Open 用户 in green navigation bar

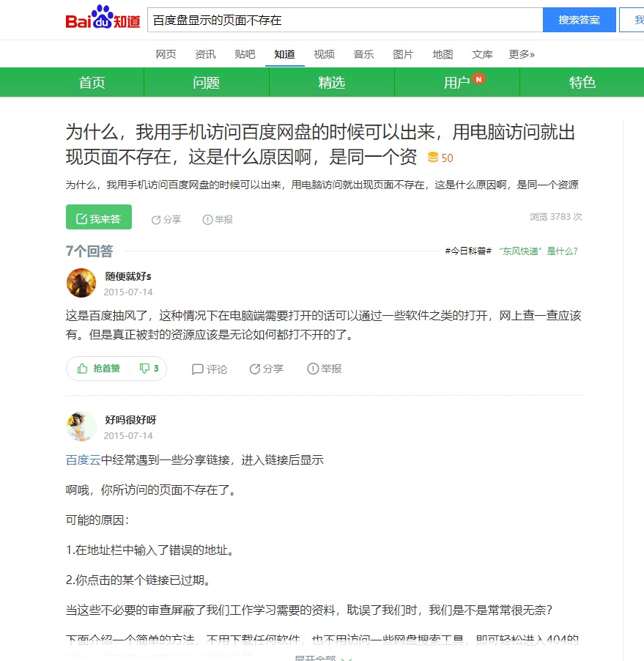click(x=457, y=82)
